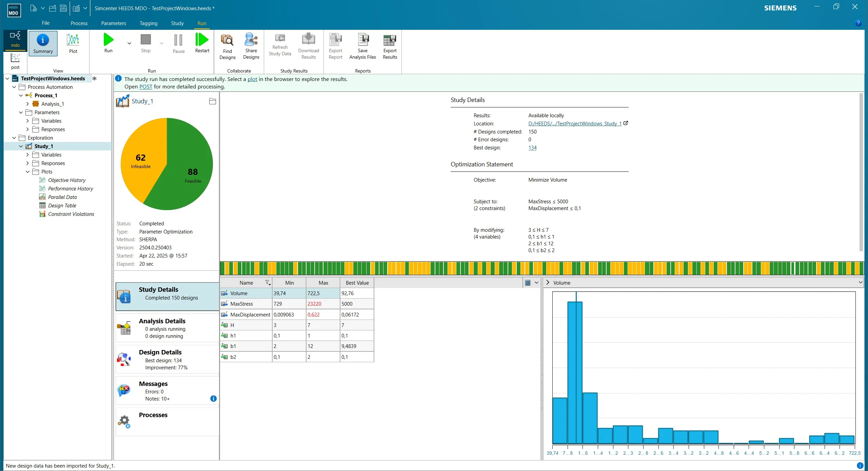Open the Plot view

tap(73, 43)
